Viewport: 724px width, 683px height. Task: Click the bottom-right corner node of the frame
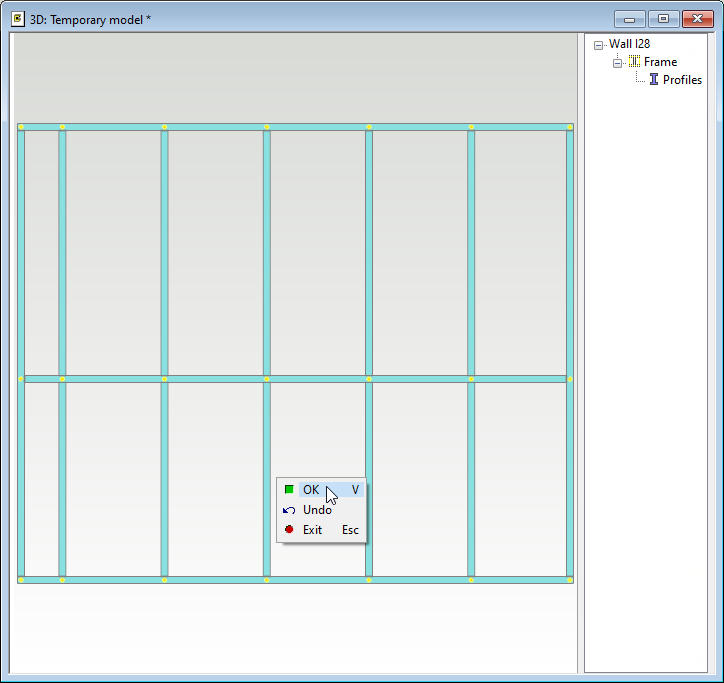pos(570,580)
